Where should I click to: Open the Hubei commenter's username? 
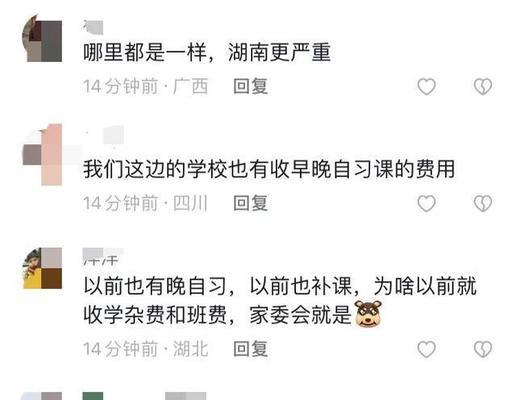click(x=103, y=256)
